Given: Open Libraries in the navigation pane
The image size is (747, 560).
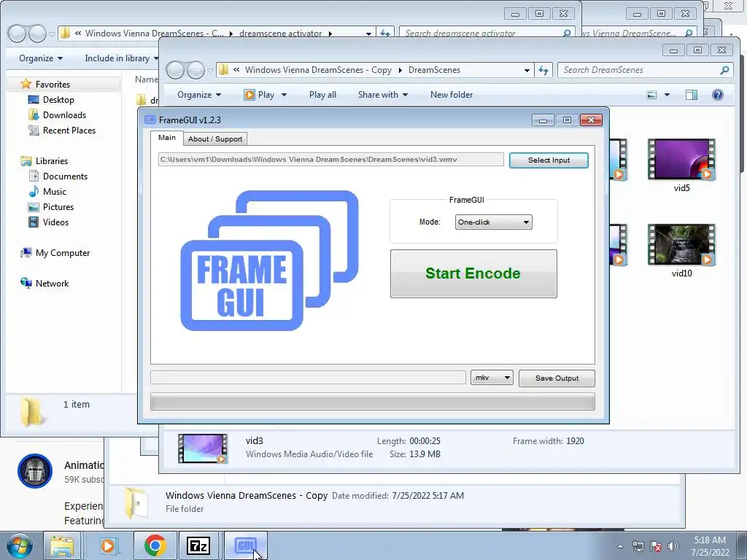Looking at the screenshot, I should pos(52,161).
